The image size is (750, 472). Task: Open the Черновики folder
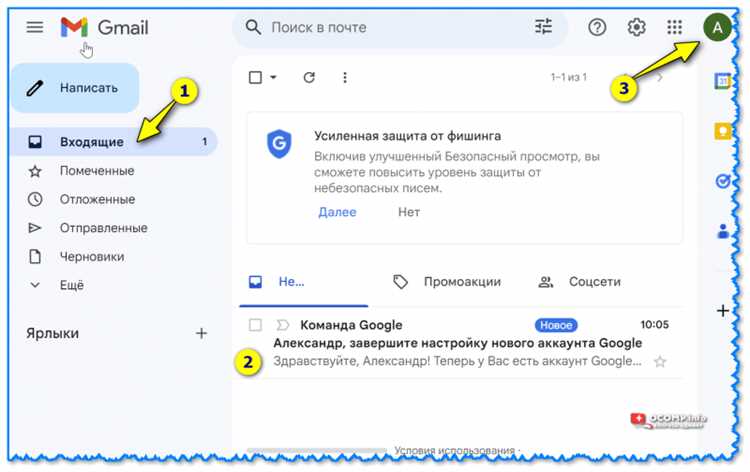click(x=92, y=257)
